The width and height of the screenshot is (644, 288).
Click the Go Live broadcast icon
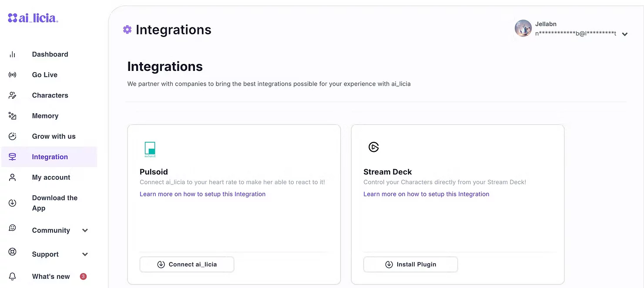coord(12,74)
